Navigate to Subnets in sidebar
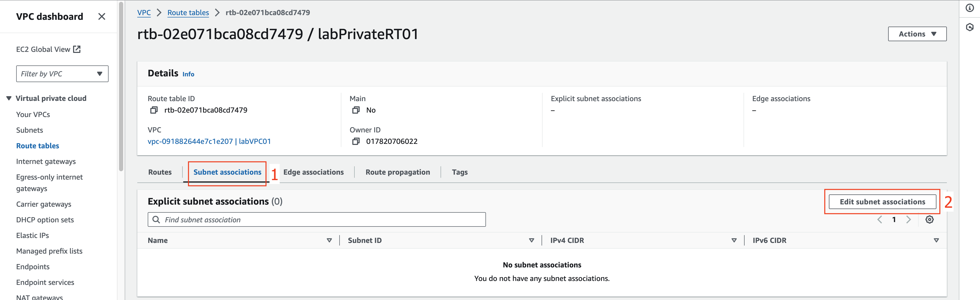 click(30, 130)
